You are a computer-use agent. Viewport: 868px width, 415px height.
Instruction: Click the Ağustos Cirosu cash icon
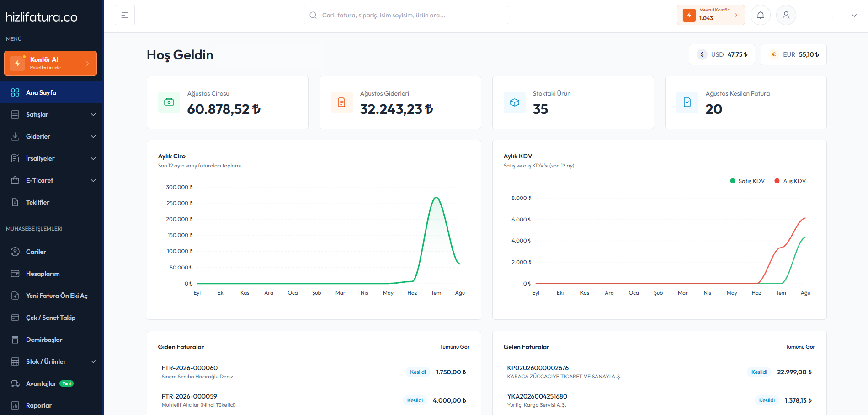[x=169, y=102]
